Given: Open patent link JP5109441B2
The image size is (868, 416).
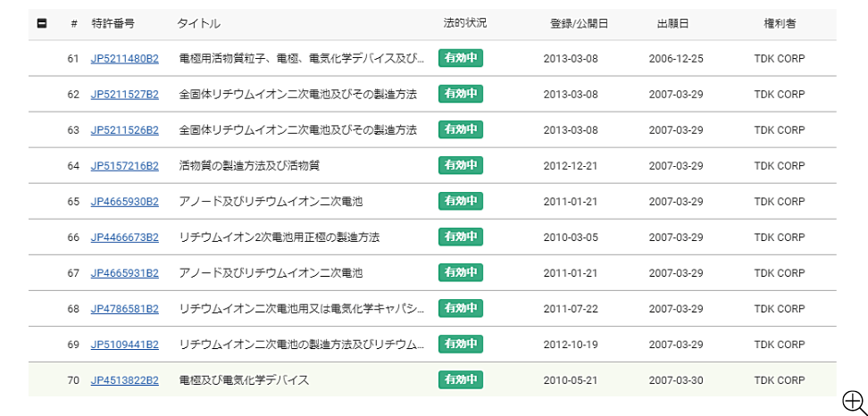Looking at the screenshot, I should [124, 345].
